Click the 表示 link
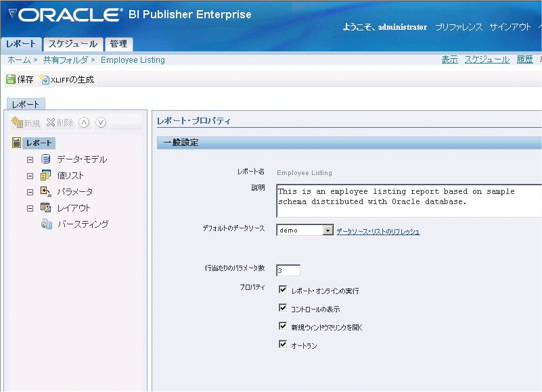Viewport: 542px width, 392px height. [449, 59]
